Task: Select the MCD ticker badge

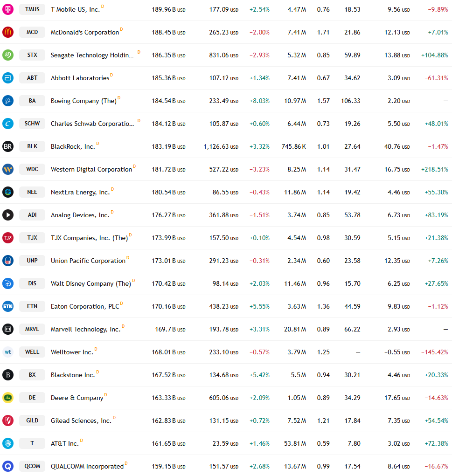Action: coord(32,32)
